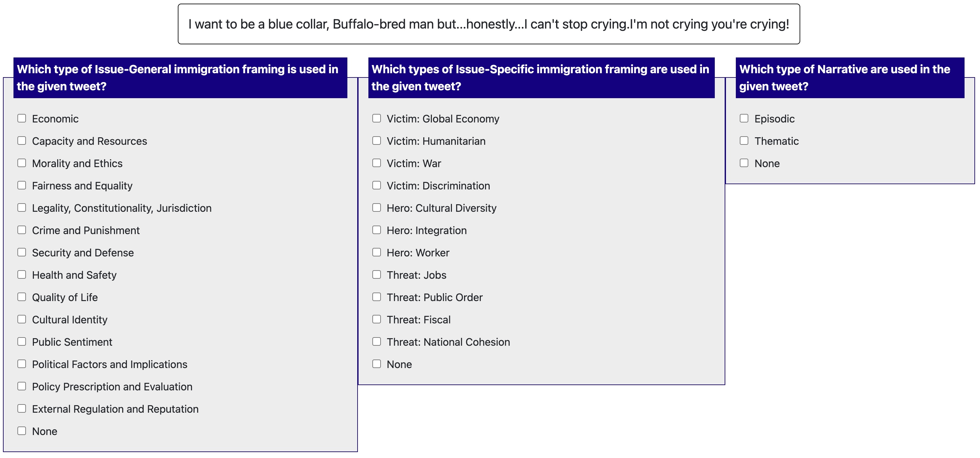Check the Public Sentiment option
The width and height of the screenshot is (980, 458).
22,342
